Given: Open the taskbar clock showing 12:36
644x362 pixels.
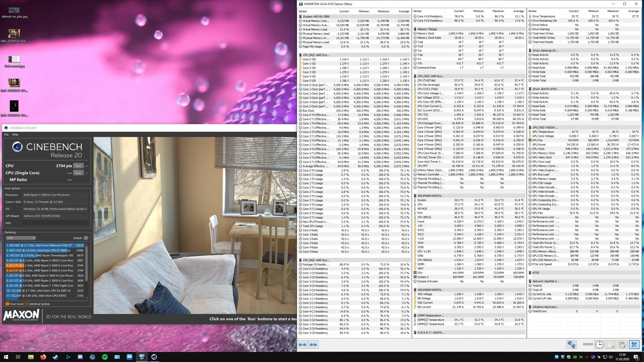Looking at the screenshot, I should pos(622,357).
